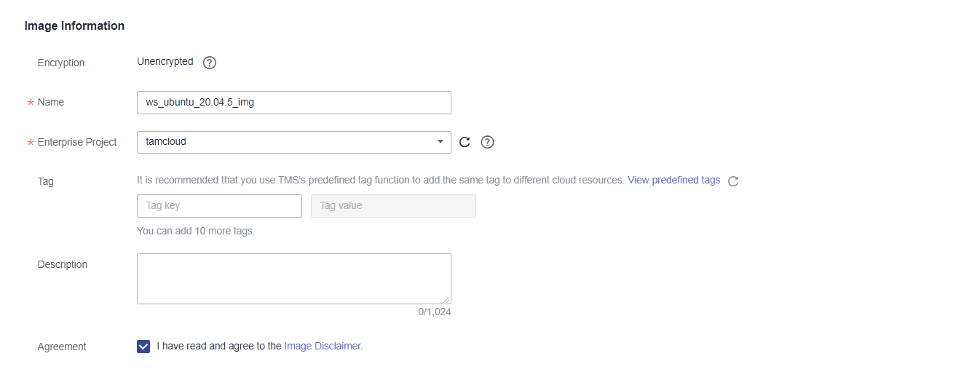The width and height of the screenshot is (980, 372).
Task: Refresh the predefined tags list
Action: (x=733, y=181)
